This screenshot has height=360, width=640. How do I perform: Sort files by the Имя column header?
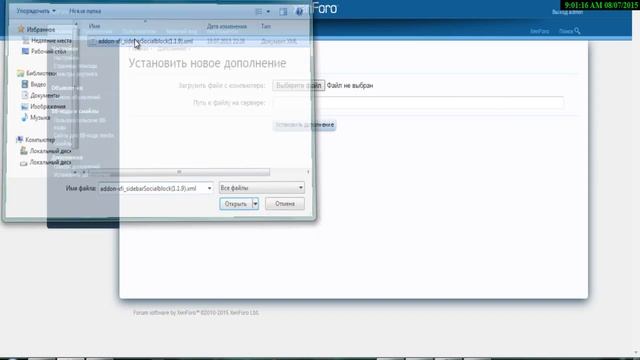[94, 26]
